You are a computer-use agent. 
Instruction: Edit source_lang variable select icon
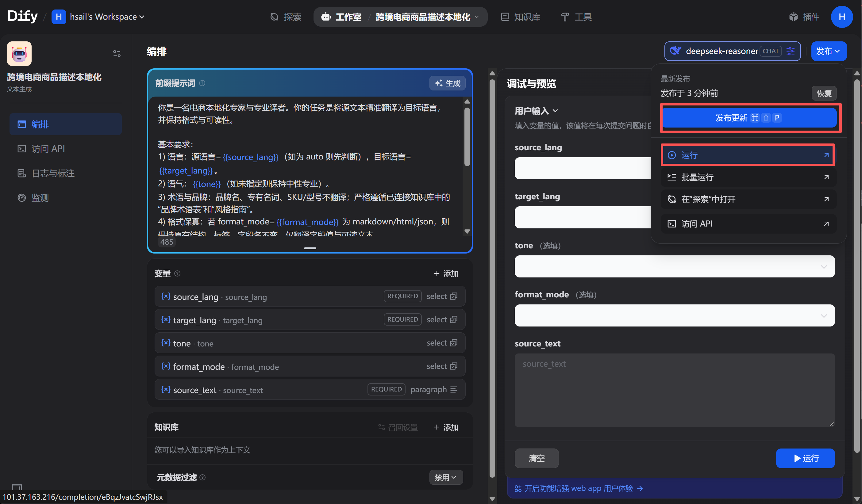(x=454, y=296)
